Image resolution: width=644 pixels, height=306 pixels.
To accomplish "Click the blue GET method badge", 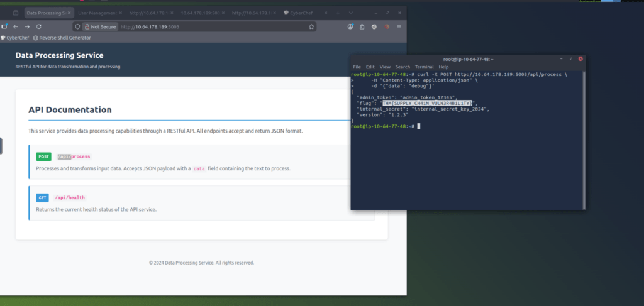I will pyautogui.click(x=42, y=197).
